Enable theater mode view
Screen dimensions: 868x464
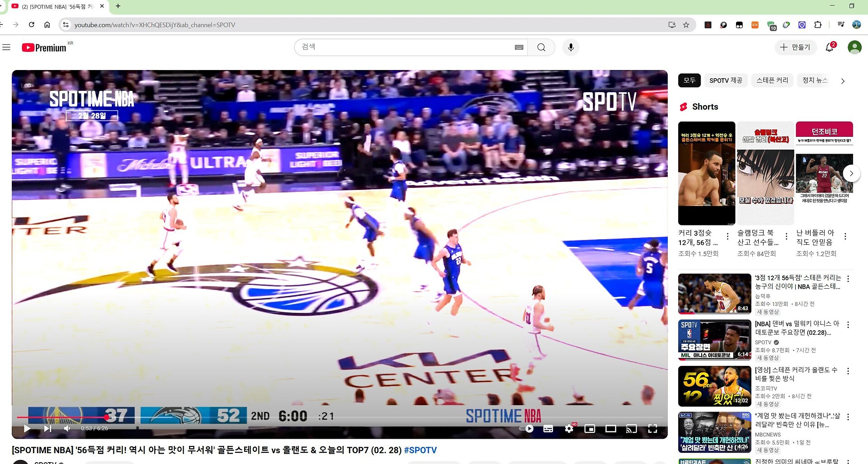[610, 428]
